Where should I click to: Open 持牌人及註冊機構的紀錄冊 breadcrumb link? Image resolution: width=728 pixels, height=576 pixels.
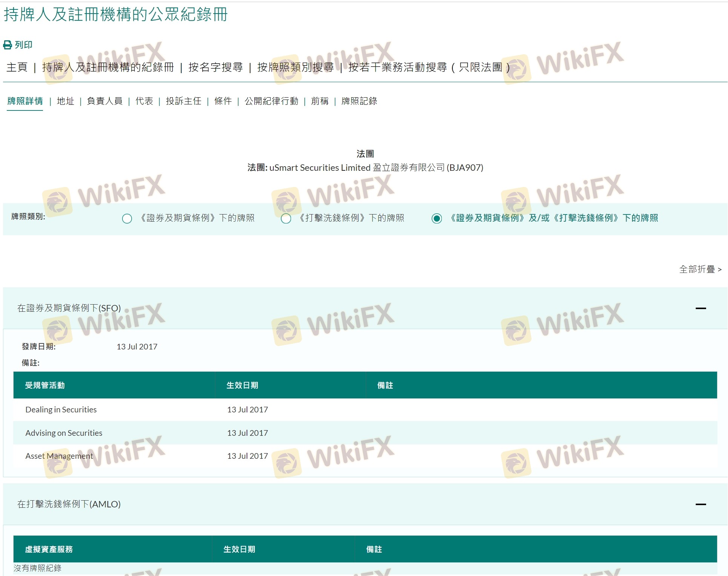pos(108,67)
